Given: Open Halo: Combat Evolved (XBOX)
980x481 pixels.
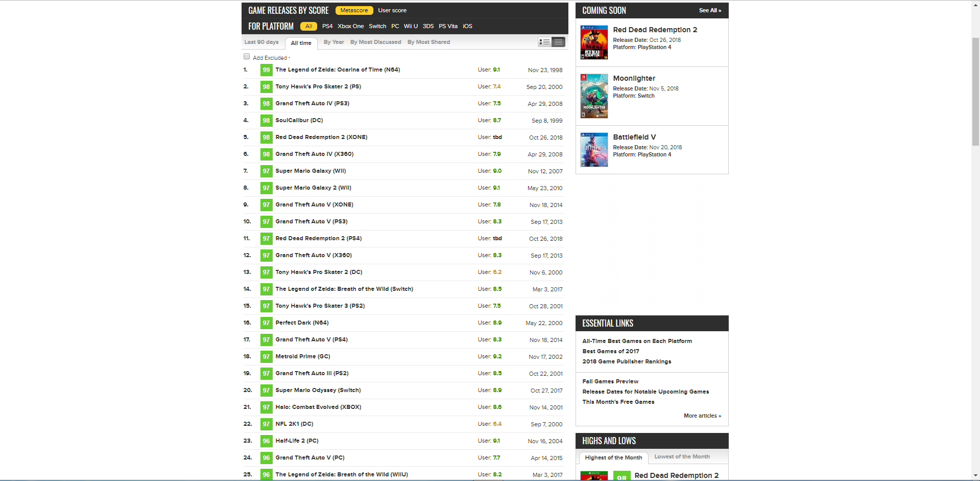Looking at the screenshot, I should pyautogui.click(x=318, y=407).
